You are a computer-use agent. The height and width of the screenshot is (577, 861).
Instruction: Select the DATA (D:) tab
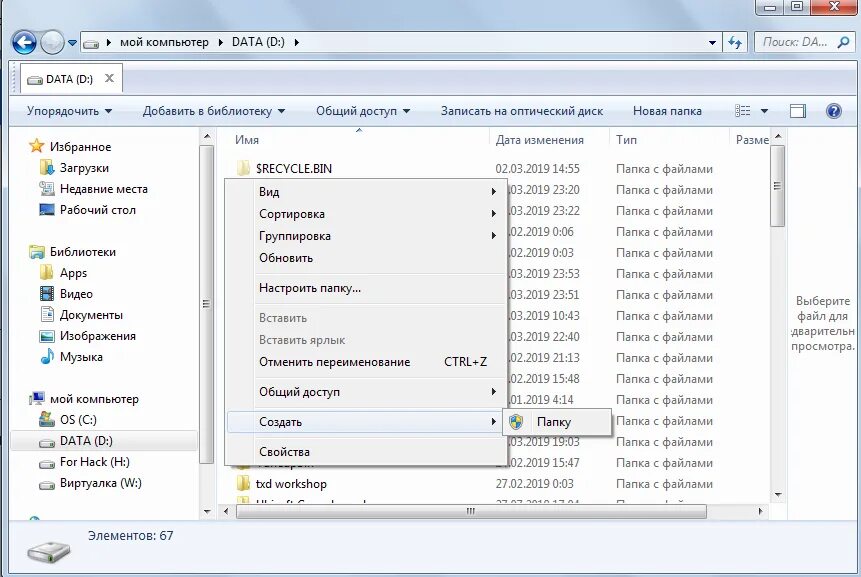71,79
